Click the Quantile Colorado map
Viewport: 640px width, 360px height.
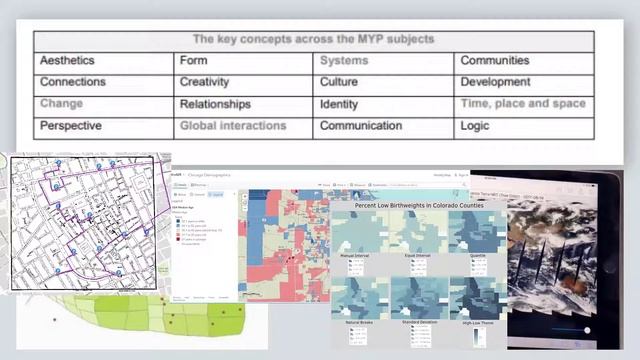click(477, 232)
